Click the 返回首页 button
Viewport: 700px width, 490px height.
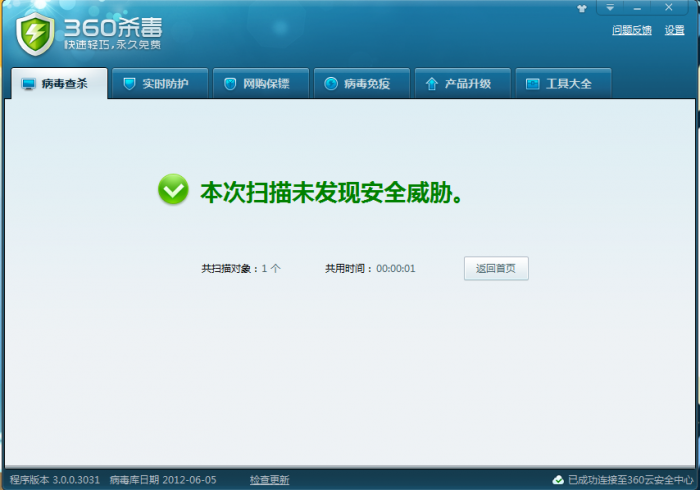496,268
